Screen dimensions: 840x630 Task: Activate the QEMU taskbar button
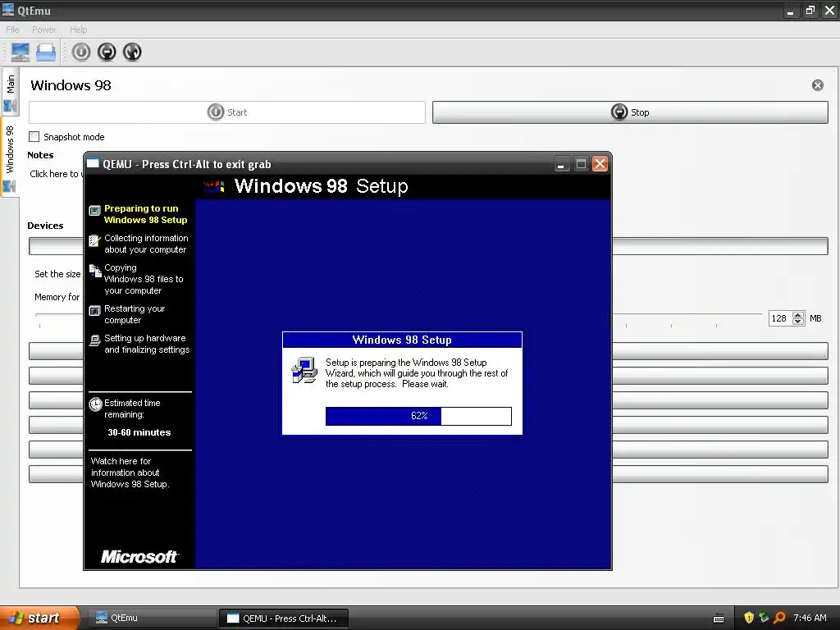(x=284, y=618)
